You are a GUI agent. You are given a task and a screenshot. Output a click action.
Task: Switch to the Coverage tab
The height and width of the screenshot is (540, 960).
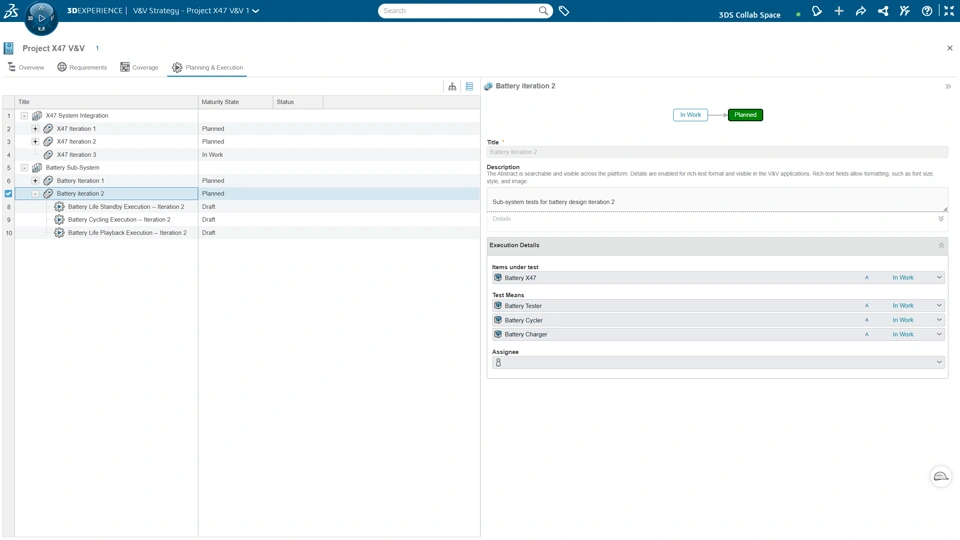click(x=139, y=67)
